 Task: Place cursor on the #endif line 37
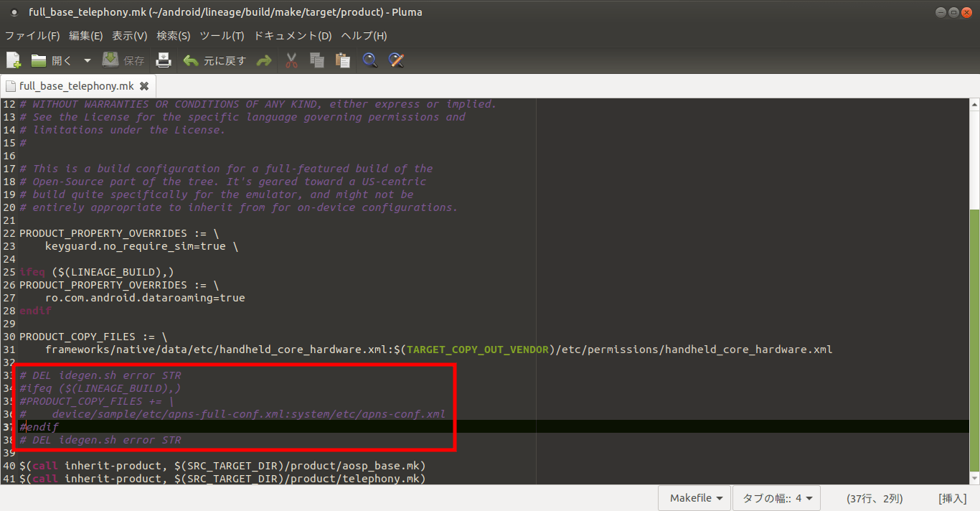[43, 427]
